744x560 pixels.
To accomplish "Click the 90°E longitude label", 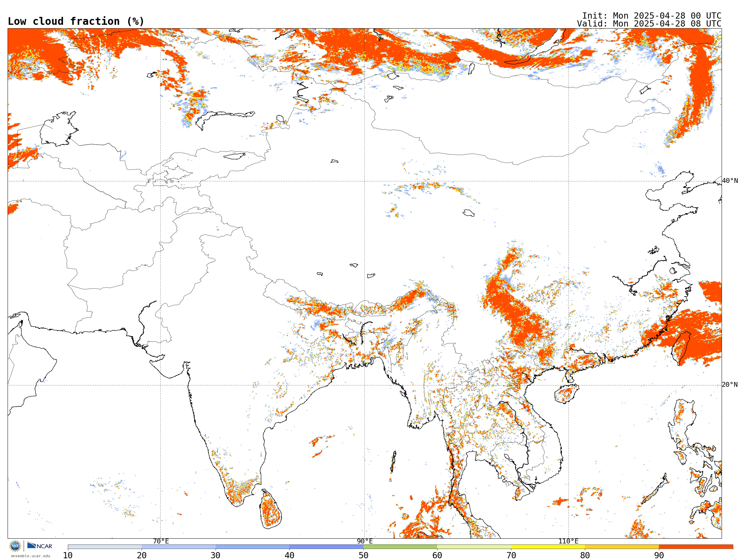I will [x=365, y=541].
